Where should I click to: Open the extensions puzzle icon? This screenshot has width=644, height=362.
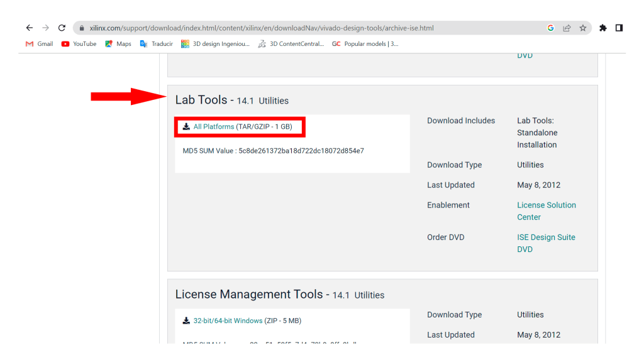(603, 28)
